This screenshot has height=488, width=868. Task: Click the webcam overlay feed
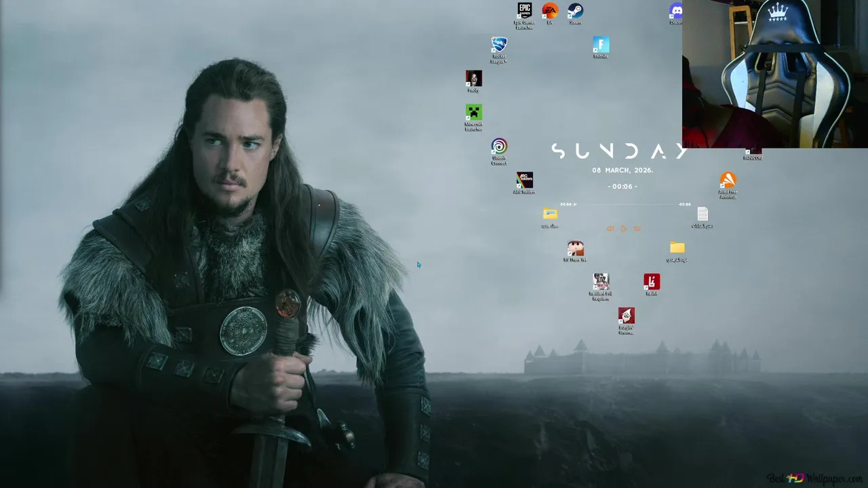(x=775, y=74)
